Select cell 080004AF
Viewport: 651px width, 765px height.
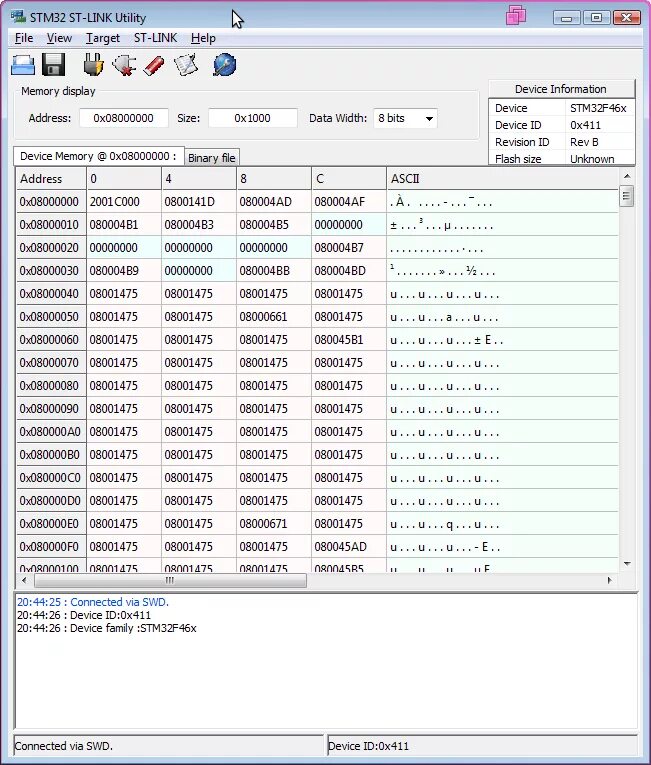coord(348,201)
